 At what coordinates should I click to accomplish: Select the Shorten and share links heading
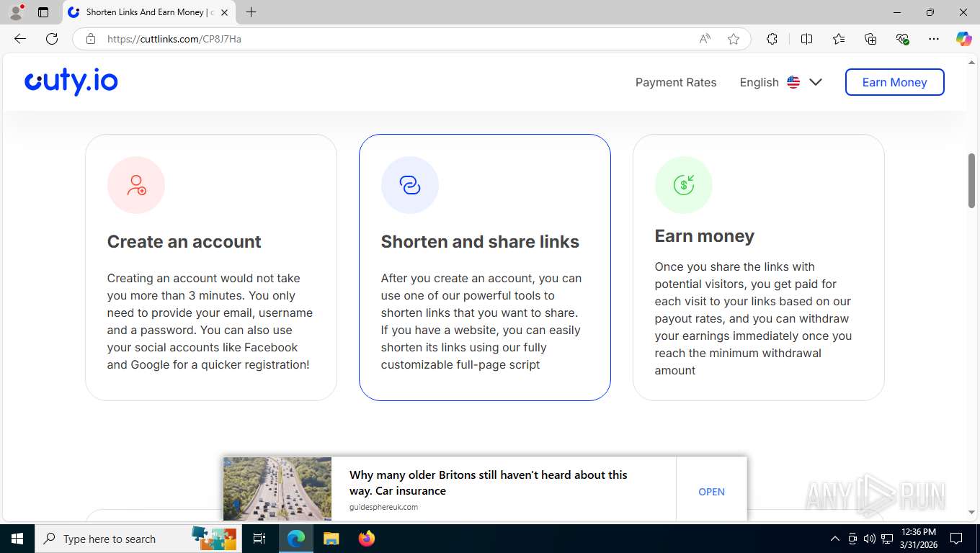(x=480, y=242)
